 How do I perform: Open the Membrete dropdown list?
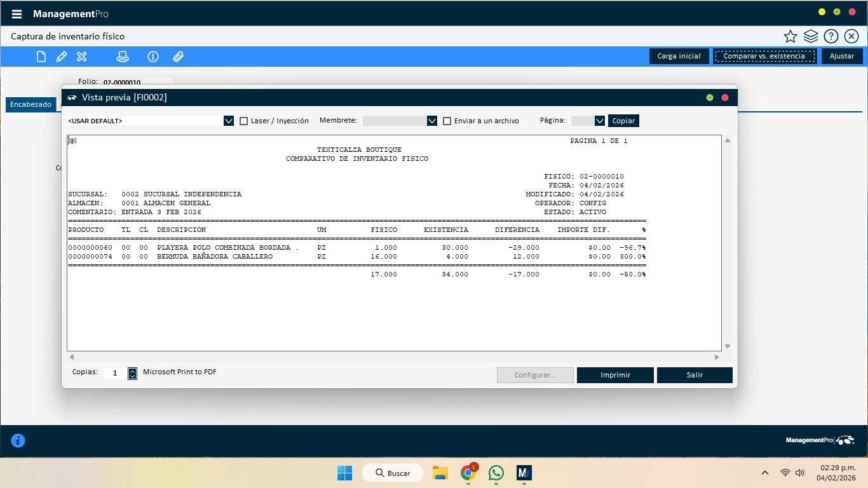pos(432,121)
